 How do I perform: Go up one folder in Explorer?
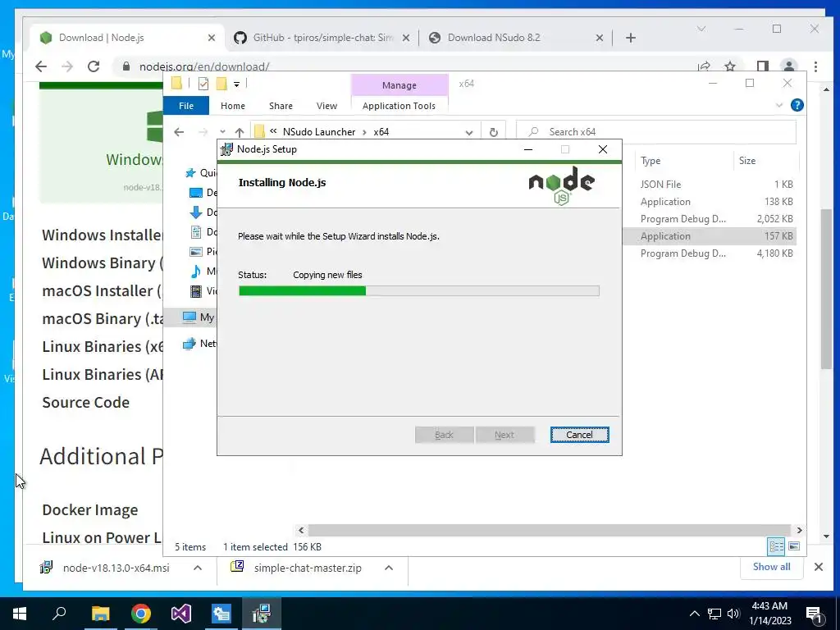click(240, 132)
